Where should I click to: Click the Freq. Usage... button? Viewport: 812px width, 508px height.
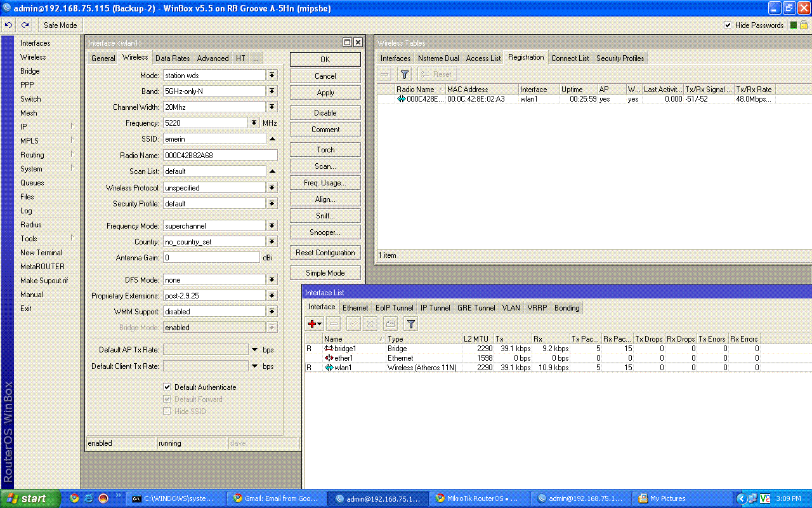click(325, 182)
